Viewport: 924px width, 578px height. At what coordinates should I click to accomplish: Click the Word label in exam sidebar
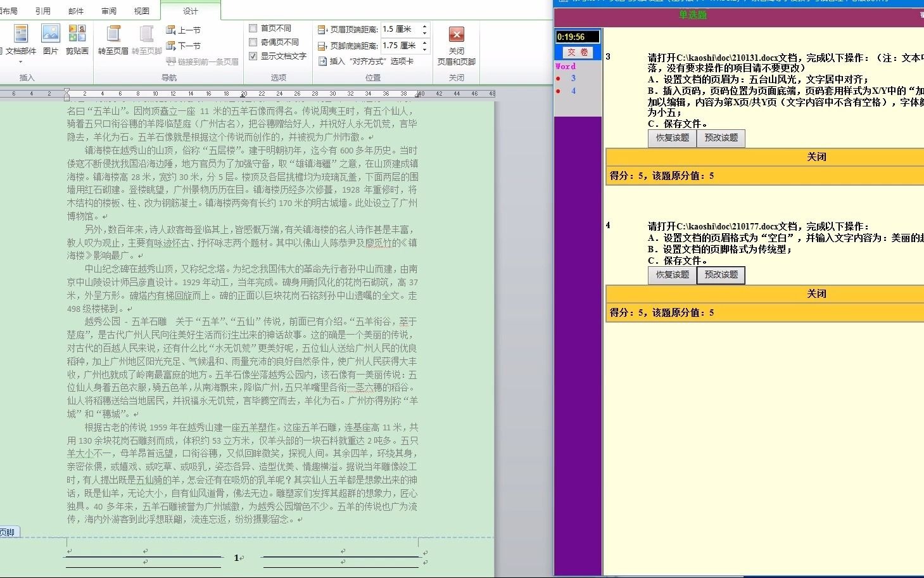click(x=566, y=66)
